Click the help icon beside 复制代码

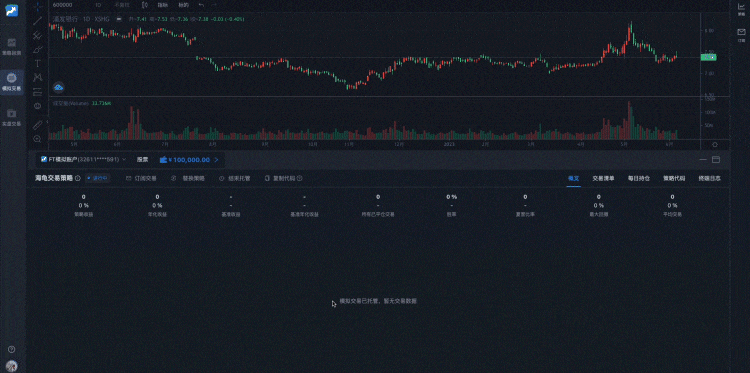(x=299, y=178)
